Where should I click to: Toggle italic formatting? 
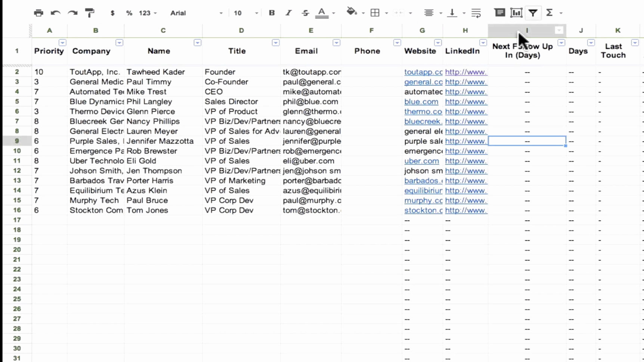[288, 12]
